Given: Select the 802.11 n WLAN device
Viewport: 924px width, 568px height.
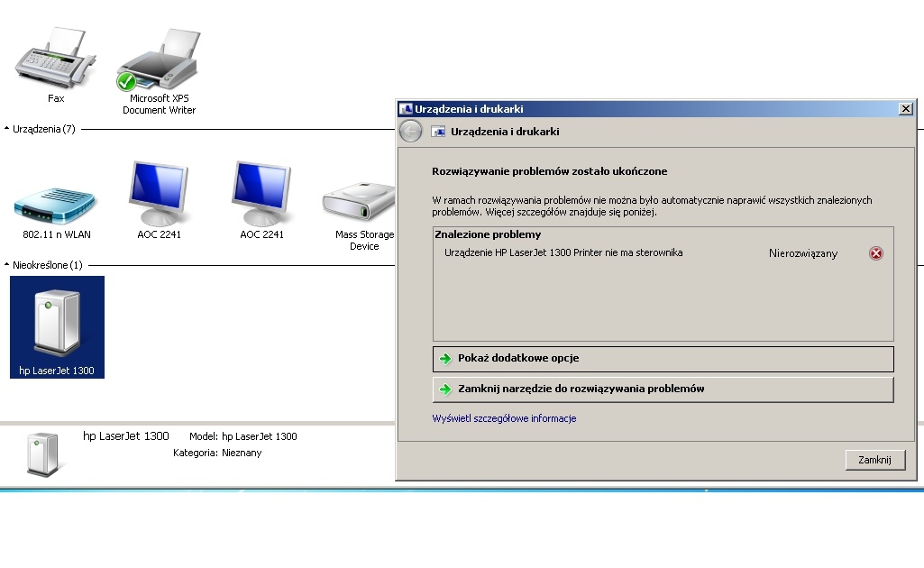Looking at the screenshot, I should (x=56, y=206).
